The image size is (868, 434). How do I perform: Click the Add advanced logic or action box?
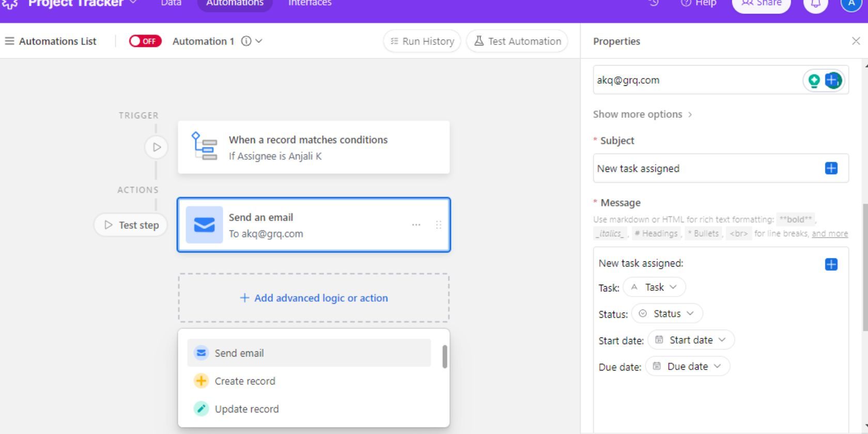(x=314, y=298)
